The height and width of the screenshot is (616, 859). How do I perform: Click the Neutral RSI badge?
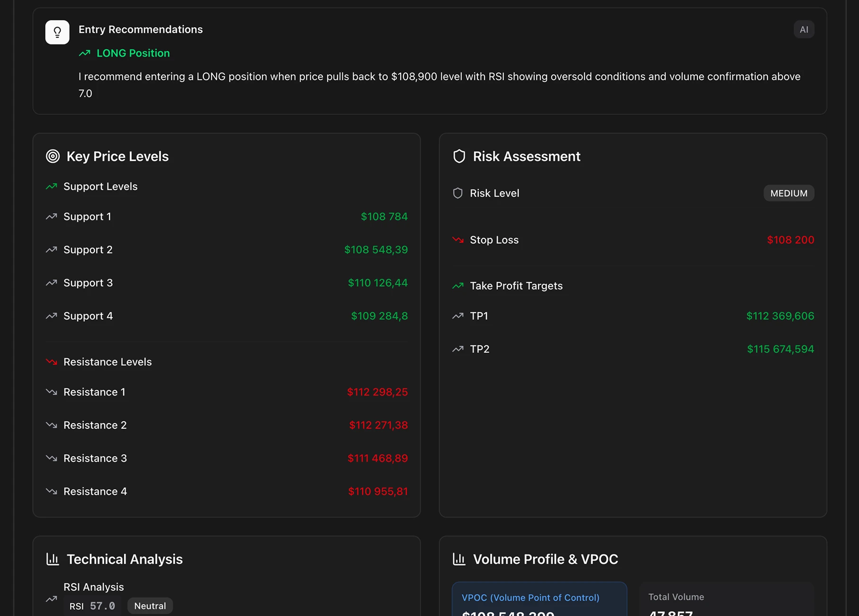150,606
